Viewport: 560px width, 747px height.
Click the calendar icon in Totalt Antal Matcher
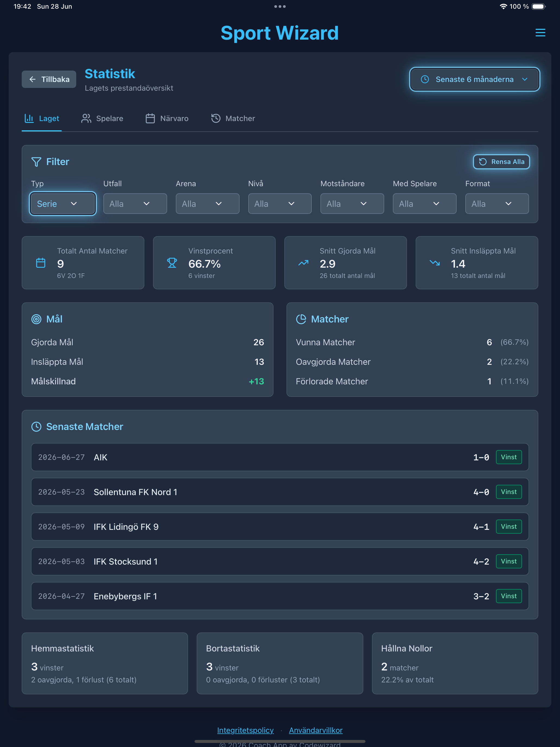pyautogui.click(x=40, y=263)
